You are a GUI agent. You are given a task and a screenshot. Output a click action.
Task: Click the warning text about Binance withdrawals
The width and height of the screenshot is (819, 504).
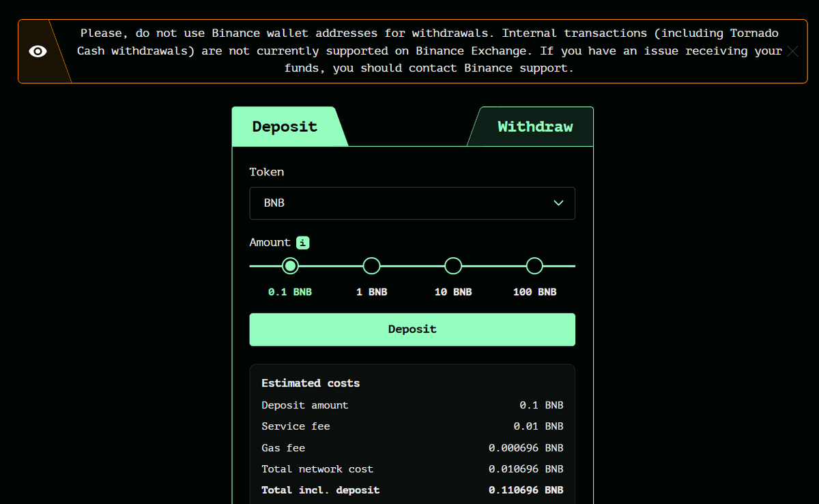tap(429, 51)
